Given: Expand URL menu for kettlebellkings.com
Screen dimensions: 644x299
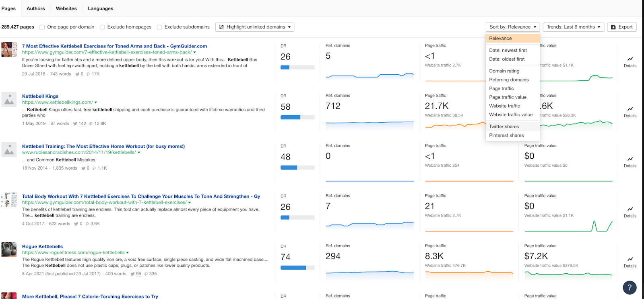Looking at the screenshot, I should [96, 102].
